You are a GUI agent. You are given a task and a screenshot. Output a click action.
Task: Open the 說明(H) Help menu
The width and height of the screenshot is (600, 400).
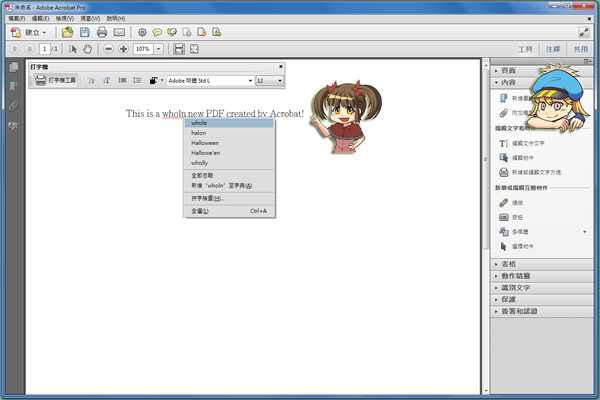click(x=116, y=18)
